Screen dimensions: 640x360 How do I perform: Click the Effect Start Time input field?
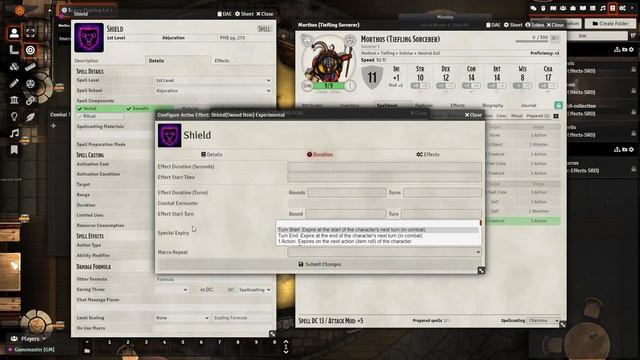point(384,177)
